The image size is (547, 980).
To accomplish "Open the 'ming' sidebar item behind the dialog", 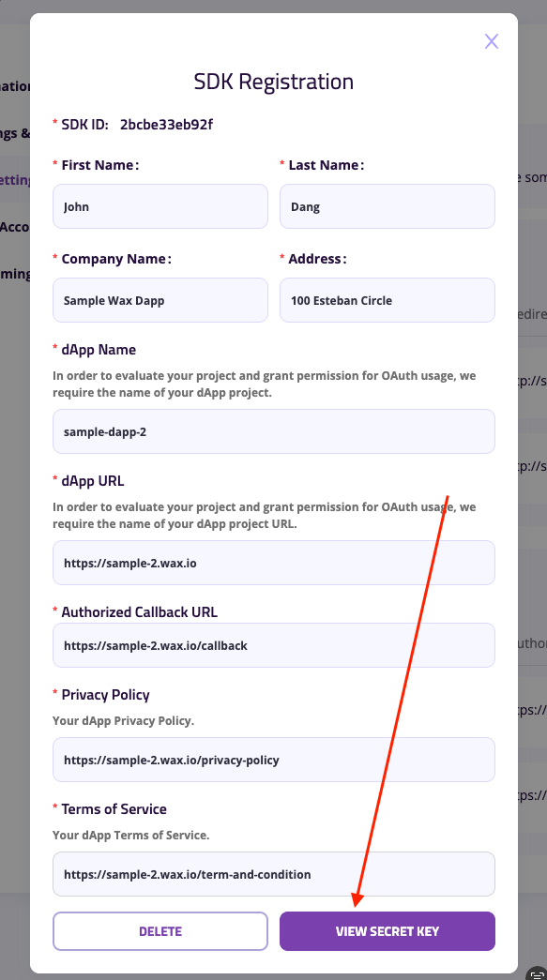I will pos(15,274).
